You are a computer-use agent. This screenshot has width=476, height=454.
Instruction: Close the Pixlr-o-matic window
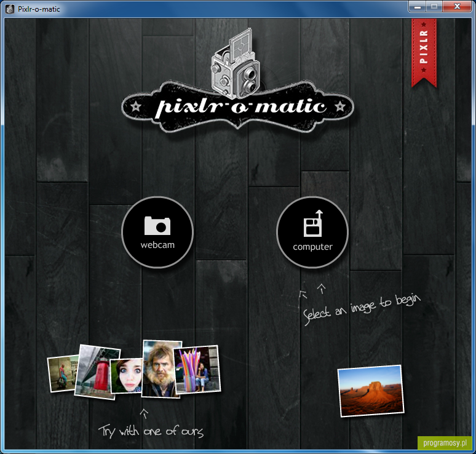[x=457, y=6]
